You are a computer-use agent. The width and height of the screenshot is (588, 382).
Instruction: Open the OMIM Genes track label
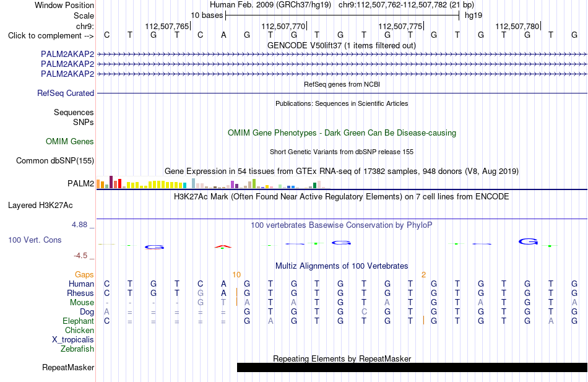point(70,141)
